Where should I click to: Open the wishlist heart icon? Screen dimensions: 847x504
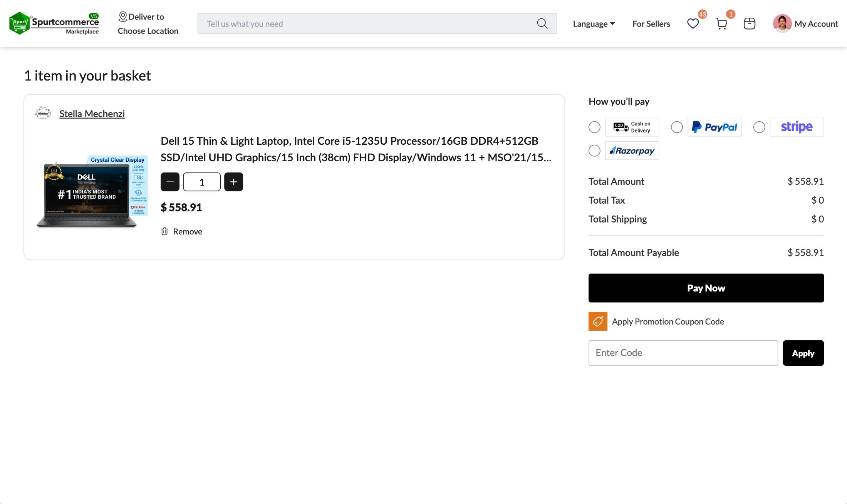point(693,24)
